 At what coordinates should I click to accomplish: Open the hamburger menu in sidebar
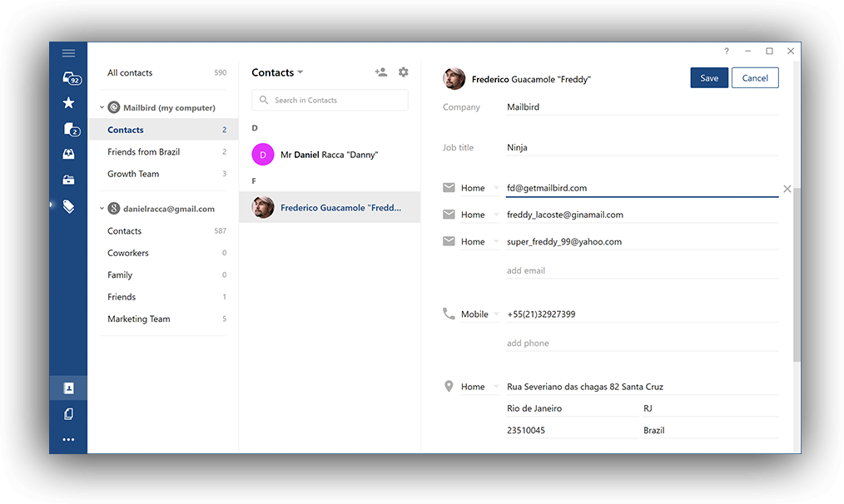(68, 53)
